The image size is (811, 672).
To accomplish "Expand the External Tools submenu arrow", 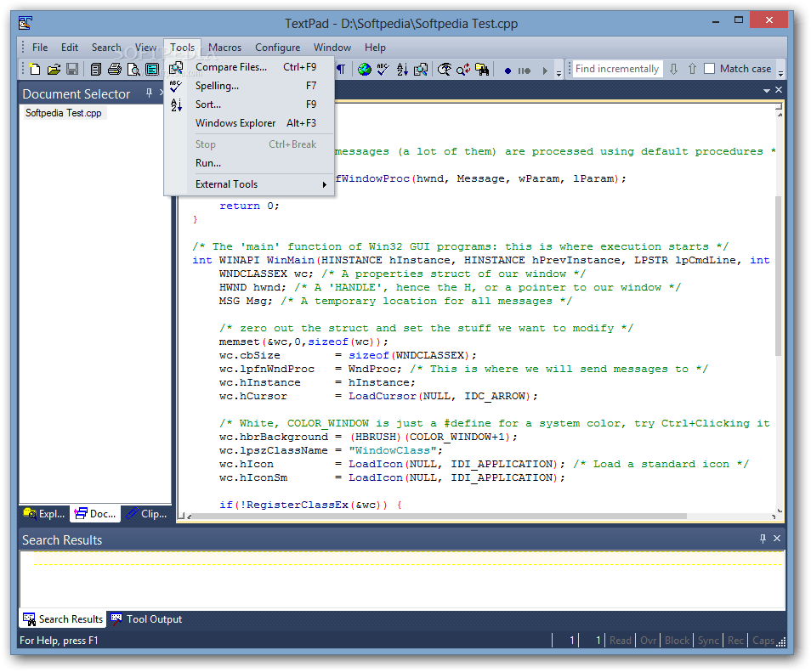I will coord(324,184).
